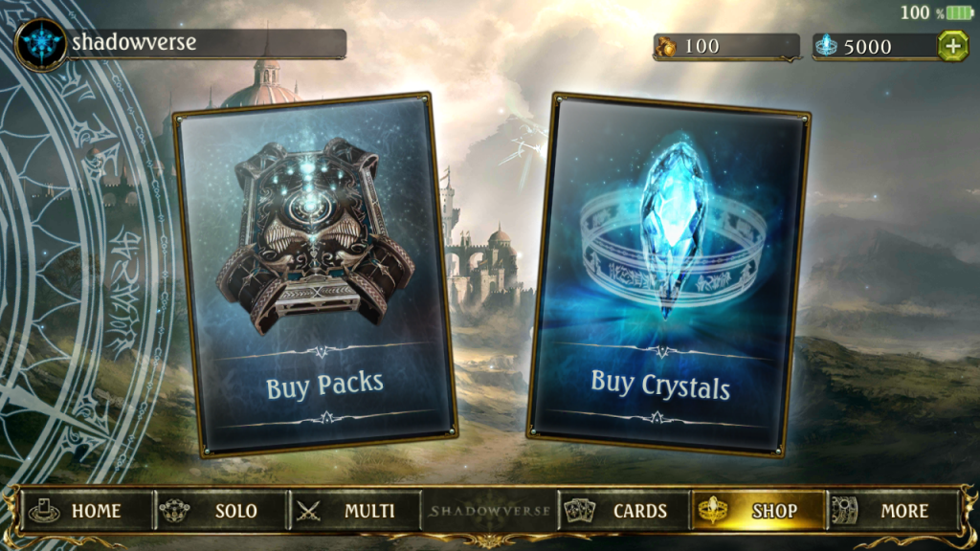Click the player emblem avatar icon
This screenshot has height=551, width=980.
pos(41,44)
